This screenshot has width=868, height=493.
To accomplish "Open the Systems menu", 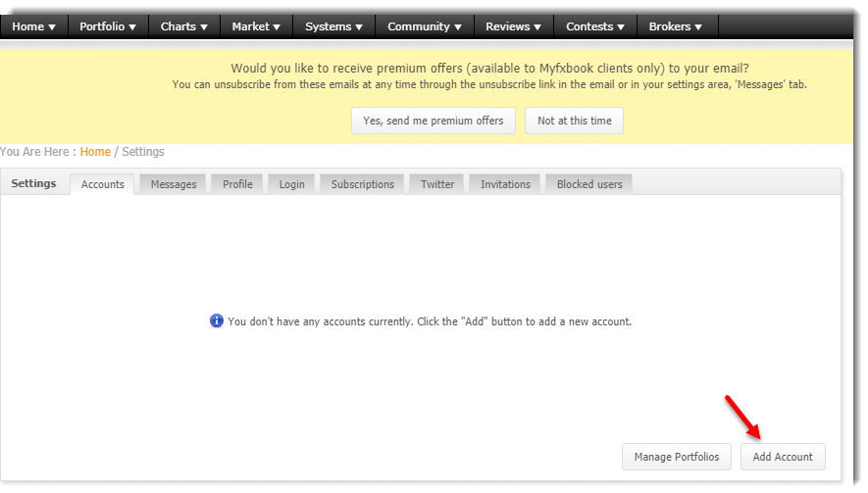I will (333, 26).
